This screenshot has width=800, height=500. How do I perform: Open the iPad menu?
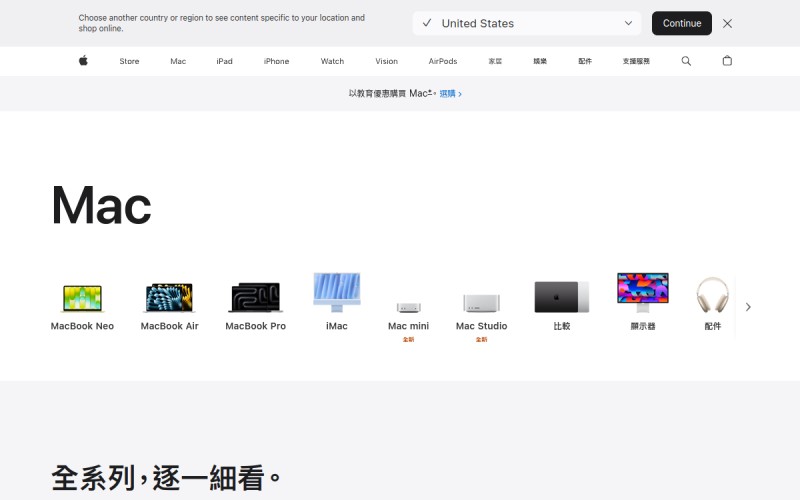224,61
